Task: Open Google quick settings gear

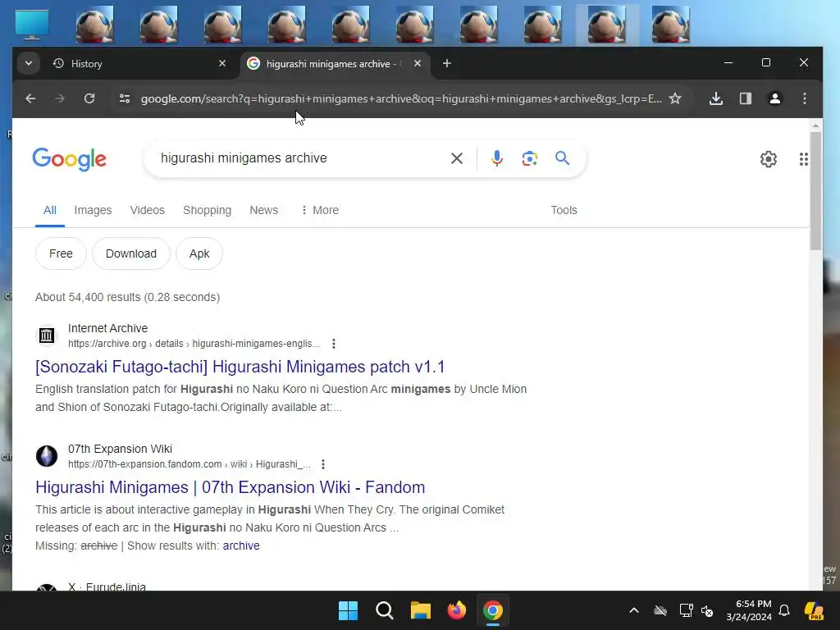Action: [769, 159]
